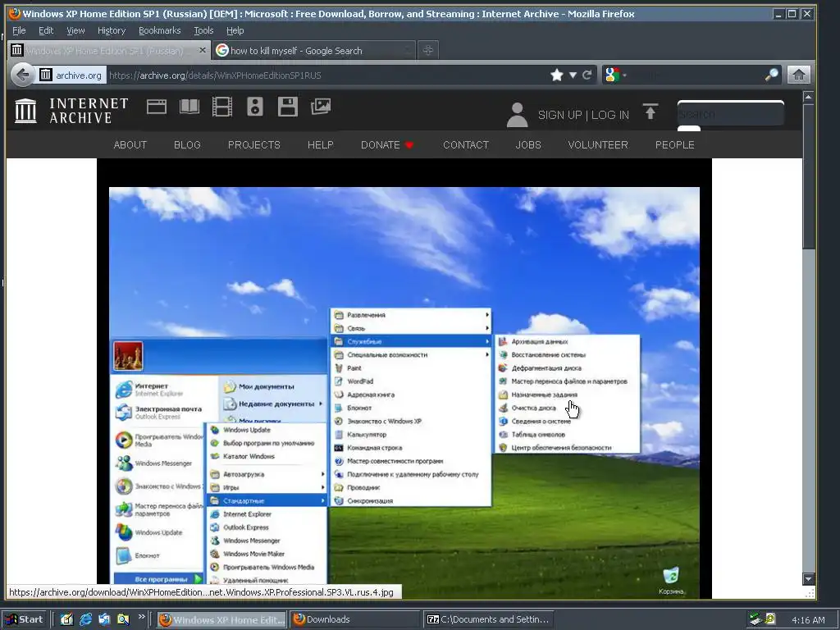This screenshot has width=840, height=630.
Task: Open the Web (Wayback) icon in Archive header
Action: 157,107
